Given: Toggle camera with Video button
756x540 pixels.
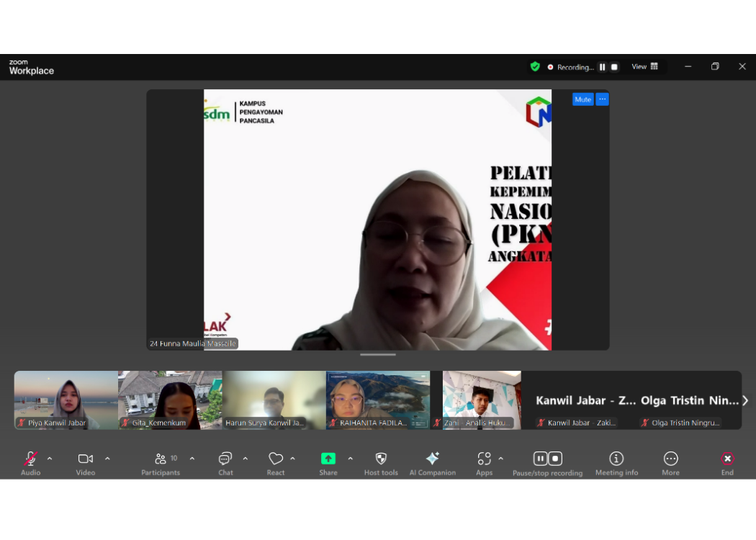Looking at the screenshot, I should tap(85, 459).
